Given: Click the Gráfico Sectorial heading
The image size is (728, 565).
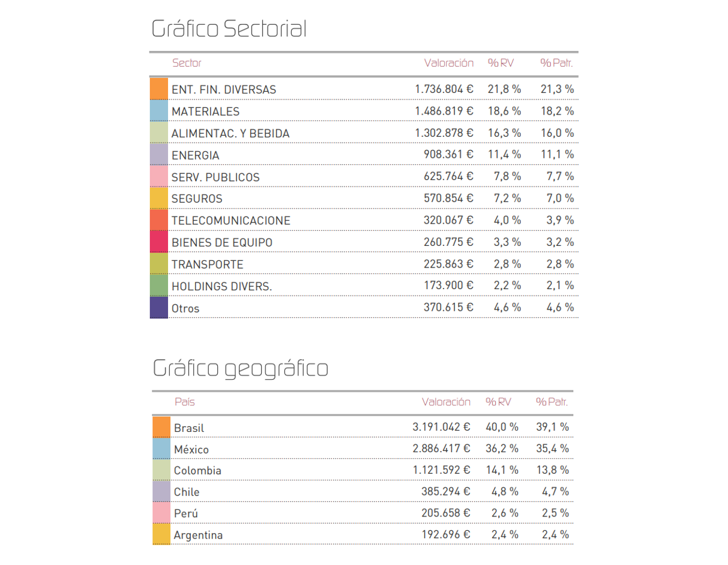Looking at the screenshot, I should tap(229, 28).
